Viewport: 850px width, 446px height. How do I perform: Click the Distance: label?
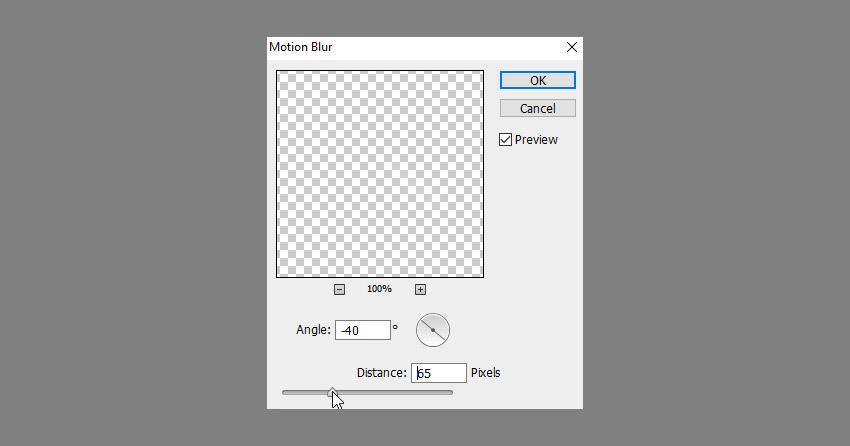point(382,373)
